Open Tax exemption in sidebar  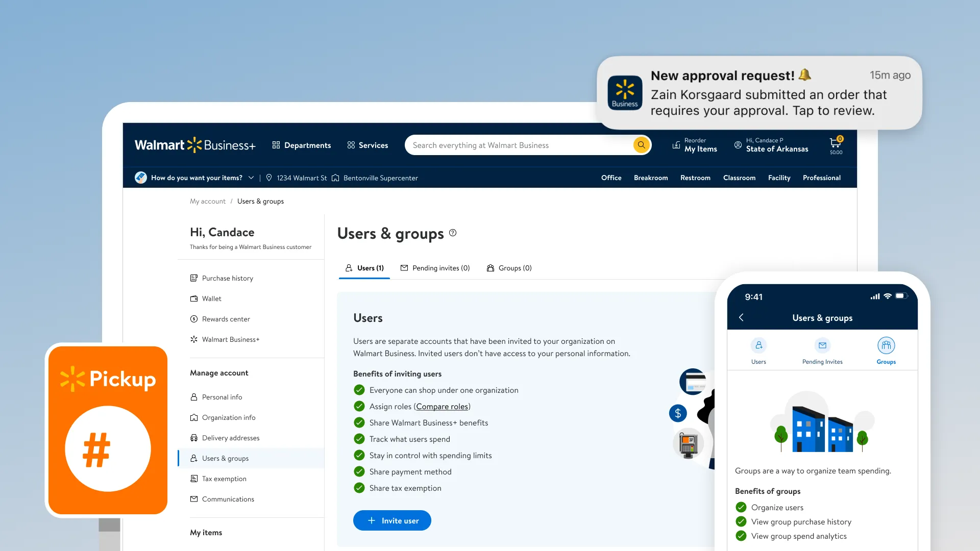tap(224, 479)
